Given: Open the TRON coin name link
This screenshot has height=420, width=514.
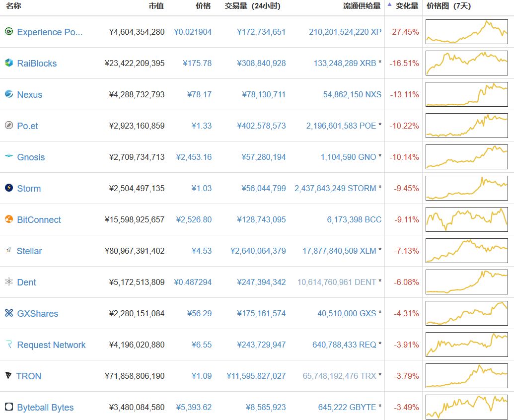Looking at the screenshot, I should (29, 376).
